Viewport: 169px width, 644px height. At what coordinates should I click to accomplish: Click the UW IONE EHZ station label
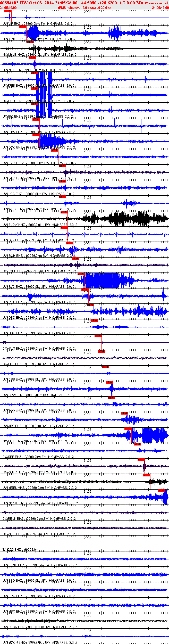[39, 39]
